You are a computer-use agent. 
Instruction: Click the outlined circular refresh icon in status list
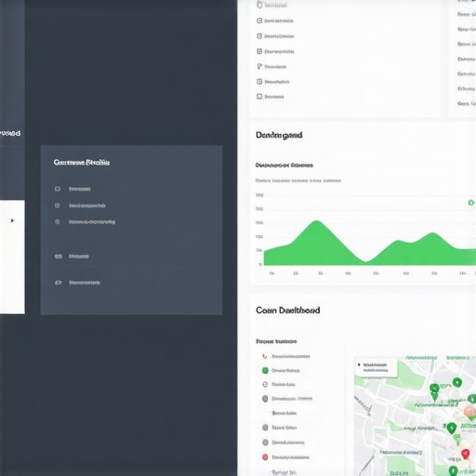click(265, 384)
